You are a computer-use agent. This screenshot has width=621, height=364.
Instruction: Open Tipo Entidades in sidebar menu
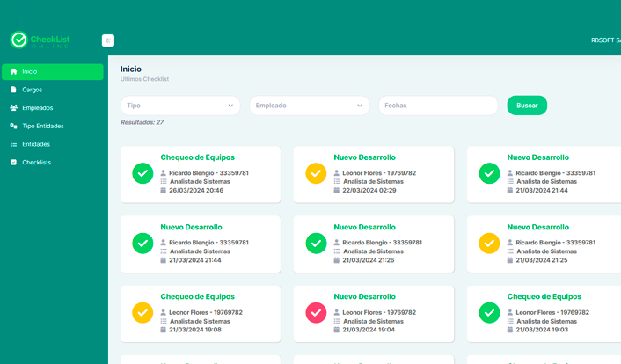(53, 126)
